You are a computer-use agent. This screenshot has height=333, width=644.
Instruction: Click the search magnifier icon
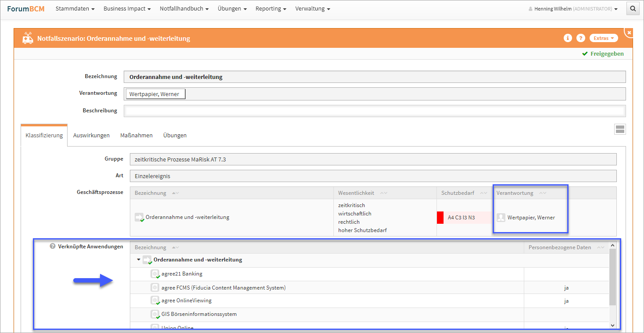pos(633,9)
